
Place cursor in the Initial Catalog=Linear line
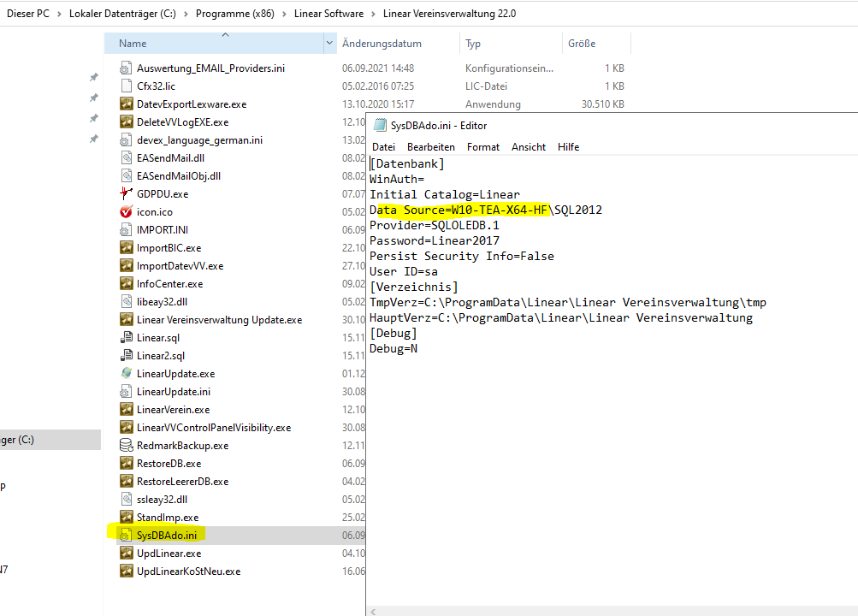point(445,194)
